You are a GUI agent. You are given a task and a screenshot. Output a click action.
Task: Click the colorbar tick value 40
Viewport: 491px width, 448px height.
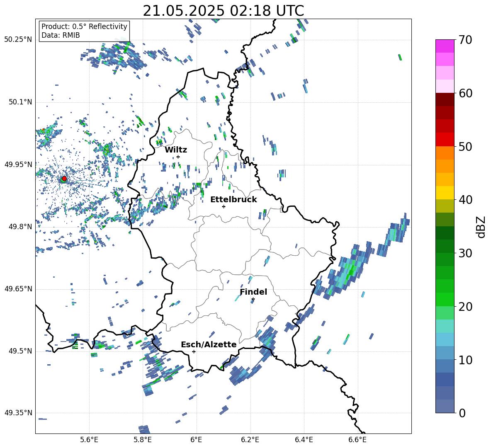coord(465,200)
